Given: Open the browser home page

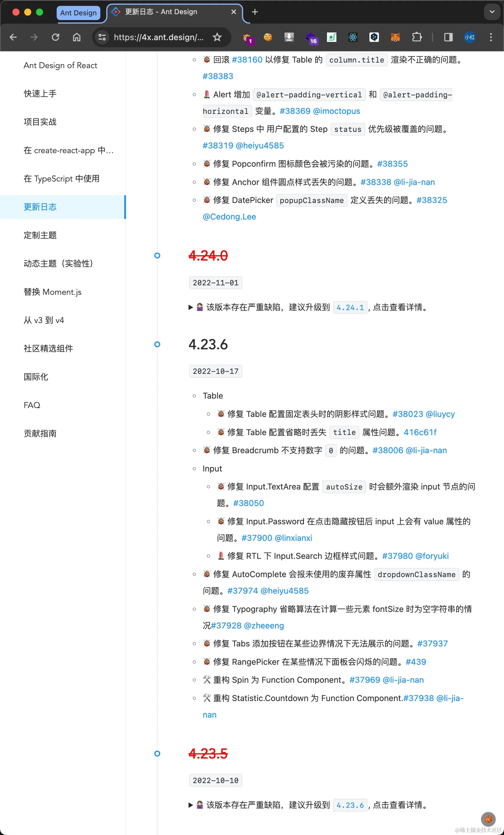Looking at the screenshot, I should pos(77,37).
